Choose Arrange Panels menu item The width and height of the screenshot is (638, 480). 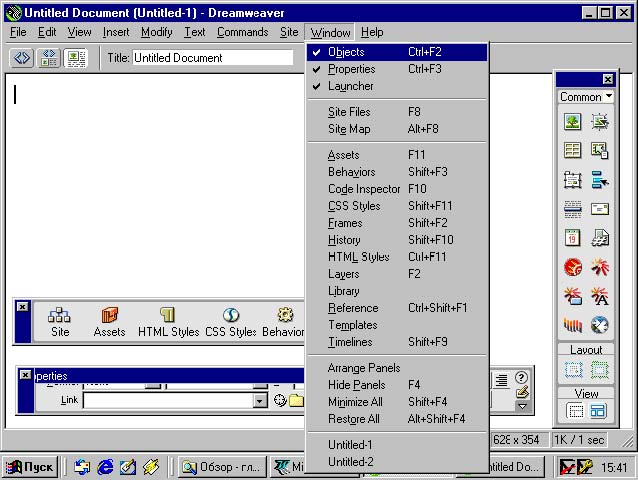point(397,368)
